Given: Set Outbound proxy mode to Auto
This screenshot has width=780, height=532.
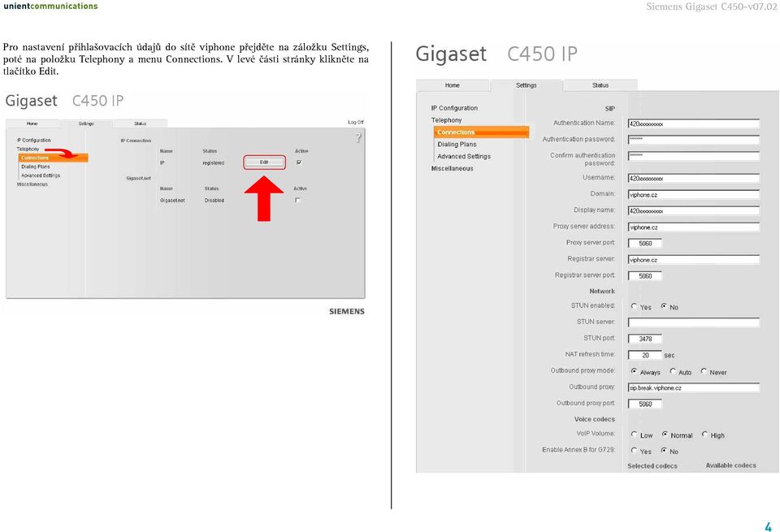Looking at the screenshot, I should (x=673, y=371).
